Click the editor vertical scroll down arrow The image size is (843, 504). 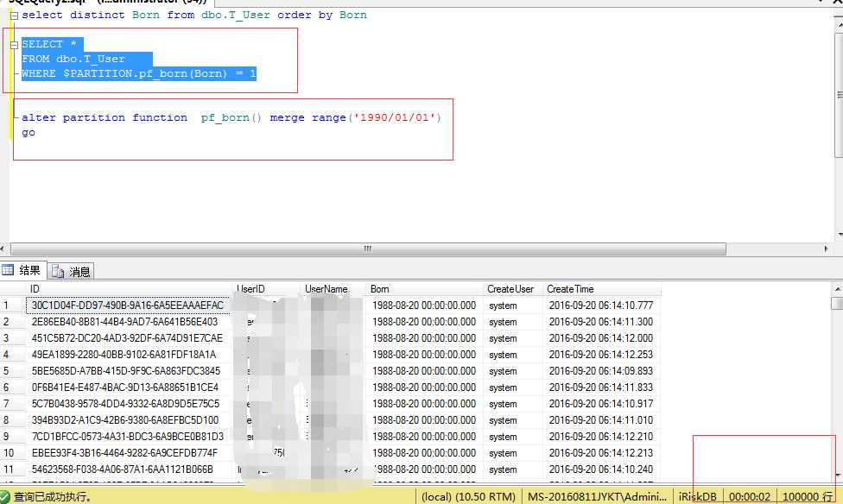click(840, 235)
